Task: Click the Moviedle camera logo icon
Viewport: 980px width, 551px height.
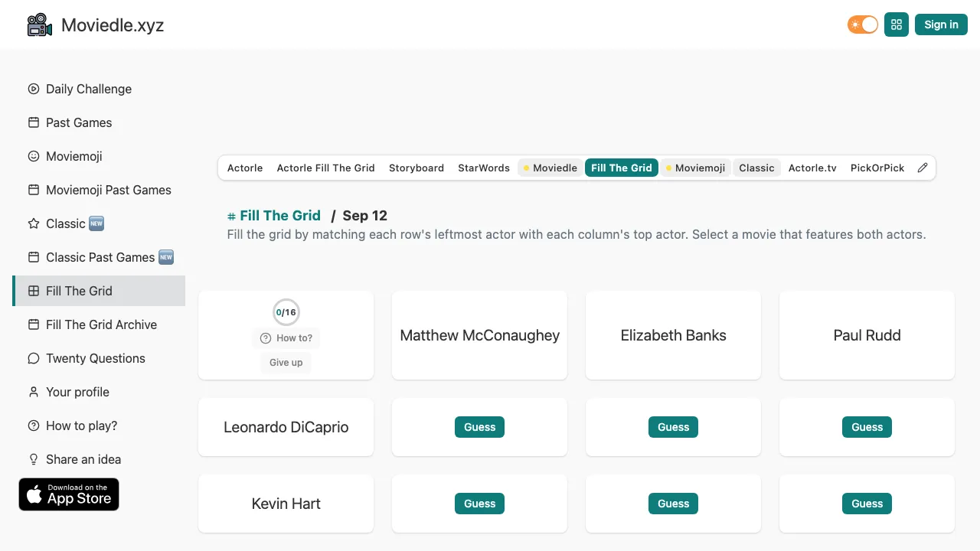Action: click(40, 24)
